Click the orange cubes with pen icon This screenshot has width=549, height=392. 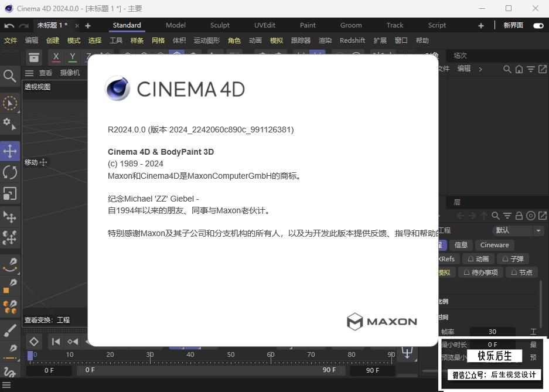pyautogui.click(x=10, y=307)
